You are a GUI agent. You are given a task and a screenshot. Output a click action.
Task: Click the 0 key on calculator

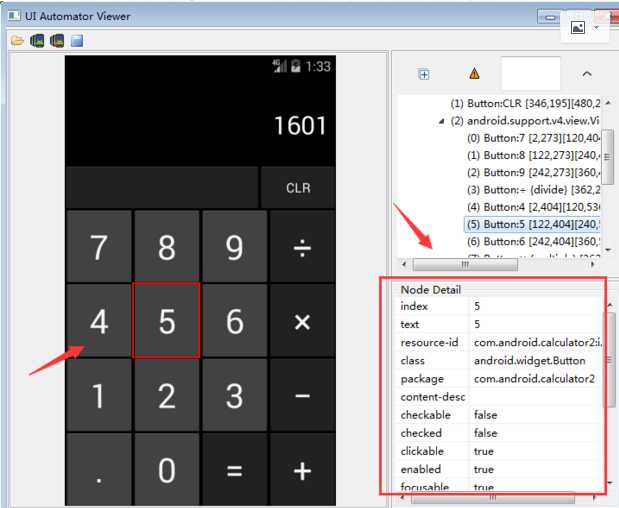[167, 469]
